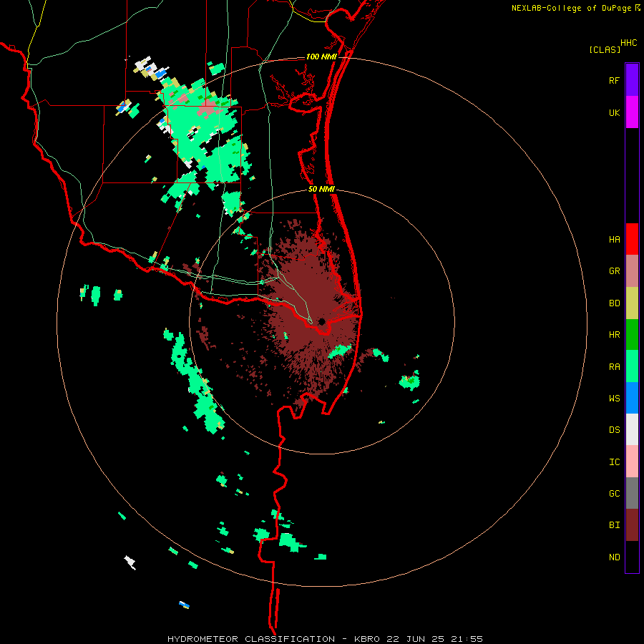Click the HR legend label
Viewport: 644px width, 644px height.
[x=614, y=335]
